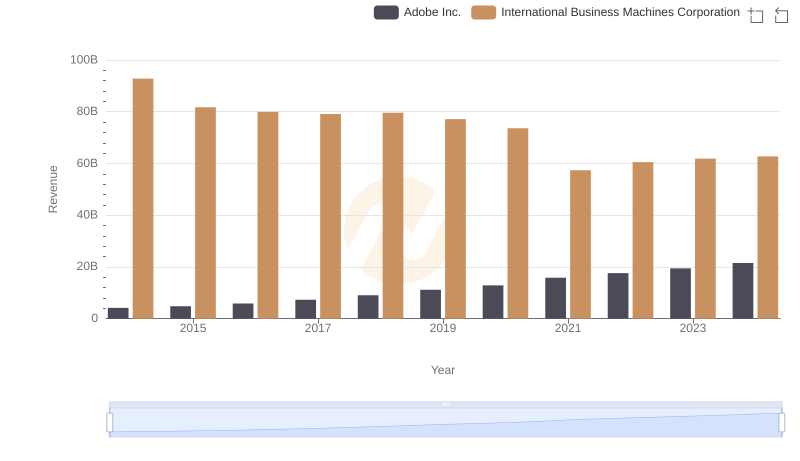Click the IBM bar for 2017

pos(330,216)
